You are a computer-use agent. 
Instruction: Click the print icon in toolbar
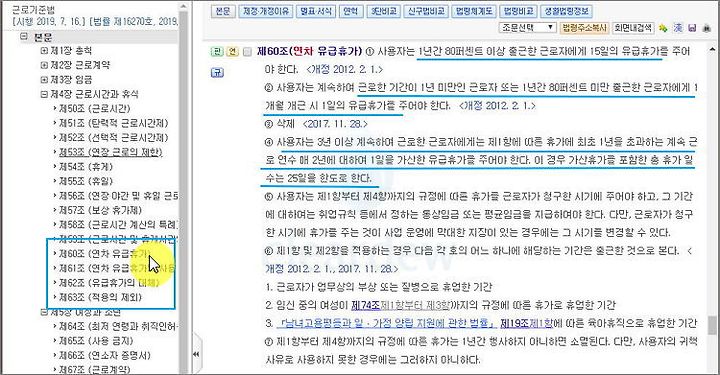[707, 28]
